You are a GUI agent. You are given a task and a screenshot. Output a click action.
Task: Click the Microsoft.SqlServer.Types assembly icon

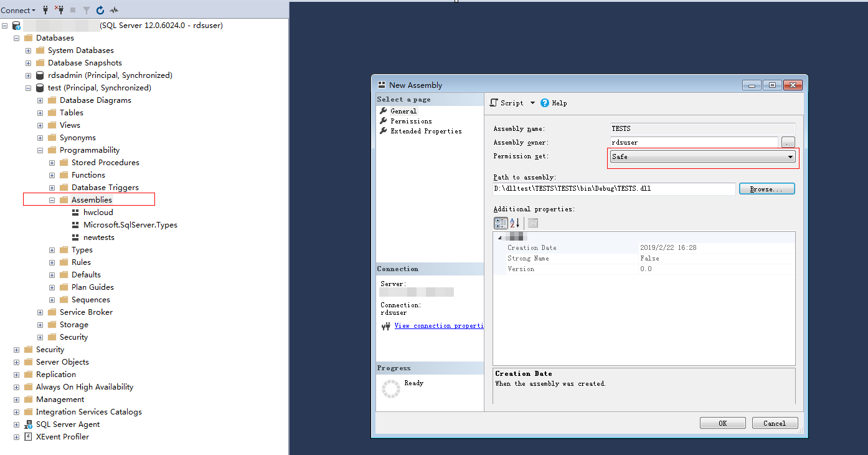point(75,225)
